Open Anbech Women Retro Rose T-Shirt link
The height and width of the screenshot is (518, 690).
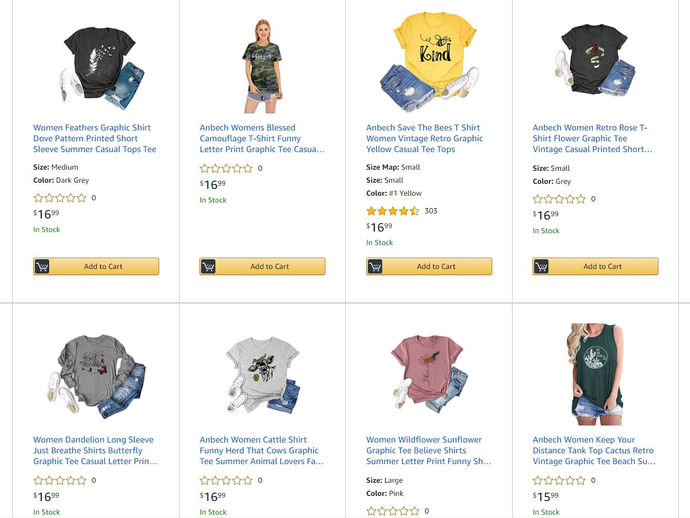pyautogui.click(x=590, y=138)
